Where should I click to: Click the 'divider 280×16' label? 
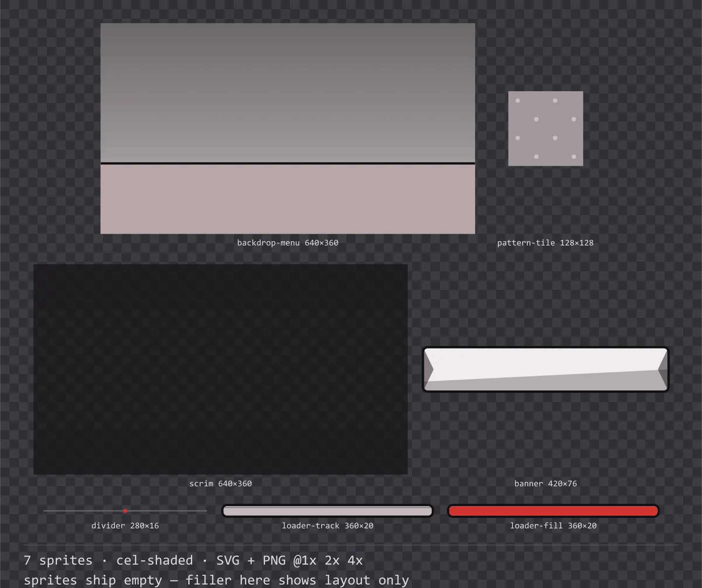tap(125, 526)
